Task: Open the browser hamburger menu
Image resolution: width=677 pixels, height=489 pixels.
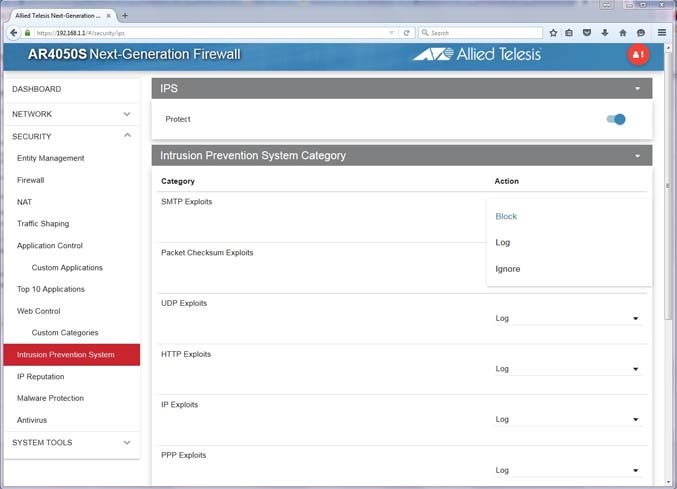Action: click(661, 33)
